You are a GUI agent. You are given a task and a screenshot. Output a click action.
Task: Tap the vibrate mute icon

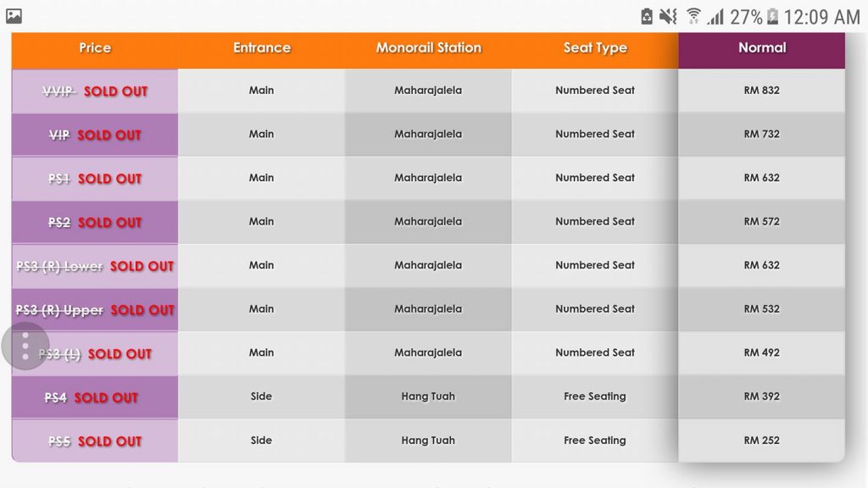pyautogui.click(x=669, y=16)
